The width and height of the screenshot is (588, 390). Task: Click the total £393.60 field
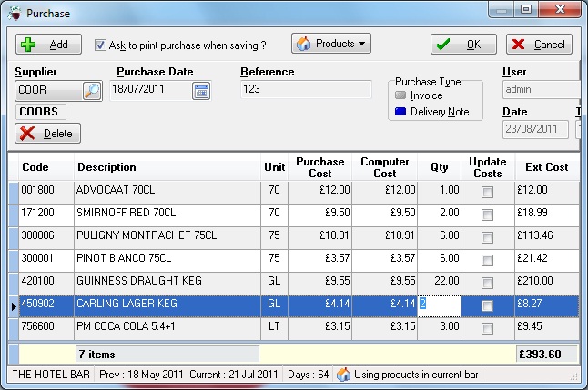(547, 354)
